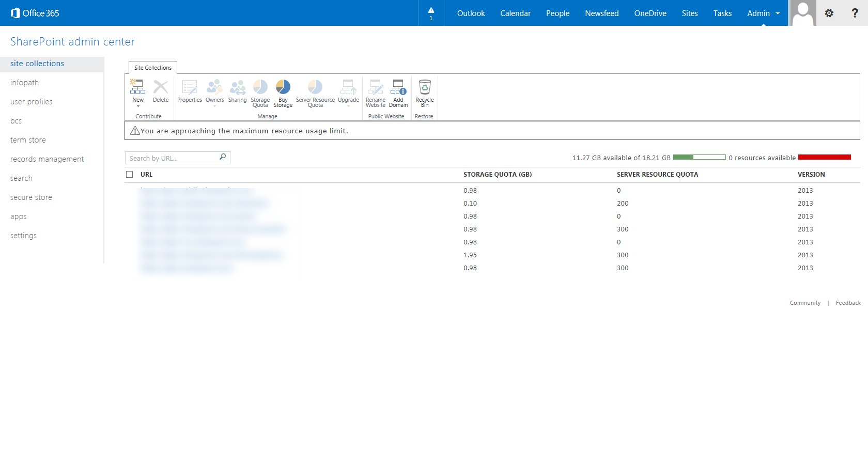
Task: Open user profiles in the sidebar
Action: 32,102
